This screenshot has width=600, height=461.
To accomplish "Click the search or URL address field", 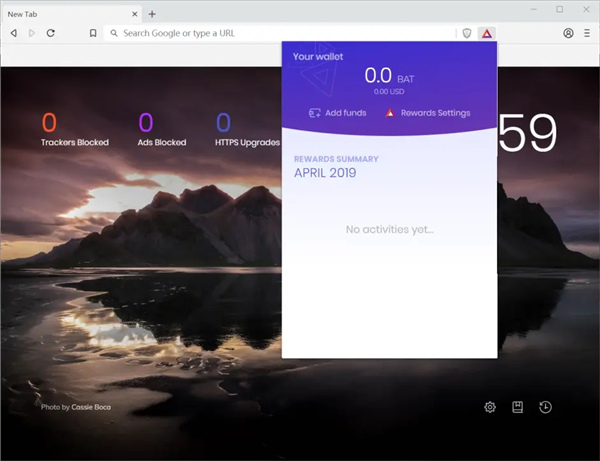I will click(281, 33).
